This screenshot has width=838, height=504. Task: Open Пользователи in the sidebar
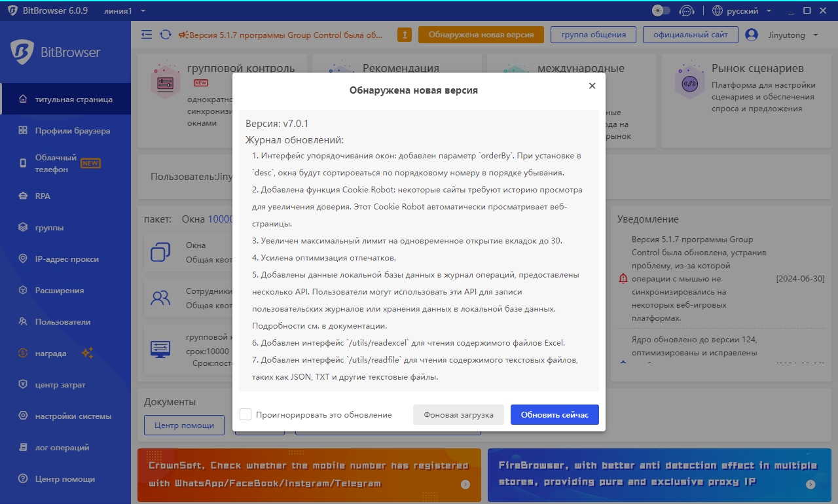65,322
